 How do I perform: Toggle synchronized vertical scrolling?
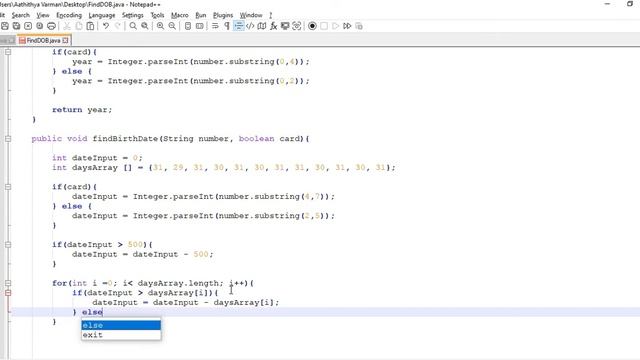[188, 26]
